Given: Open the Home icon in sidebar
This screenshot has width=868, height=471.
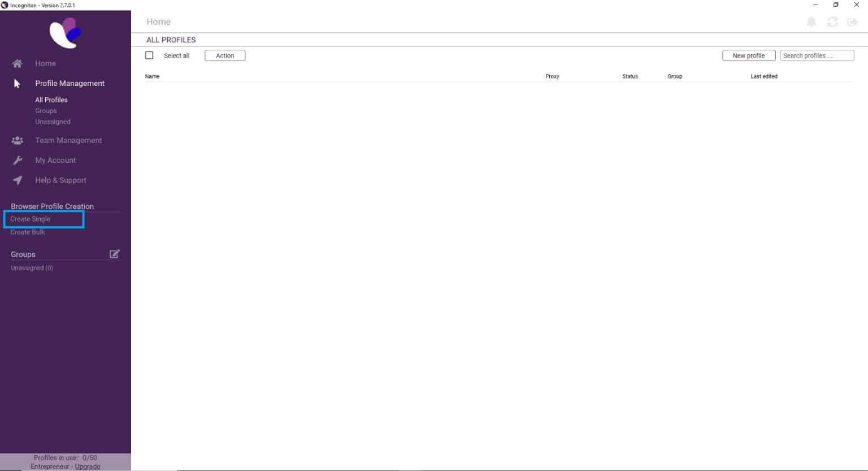Looking at the screenshot, I should point(17,63).
